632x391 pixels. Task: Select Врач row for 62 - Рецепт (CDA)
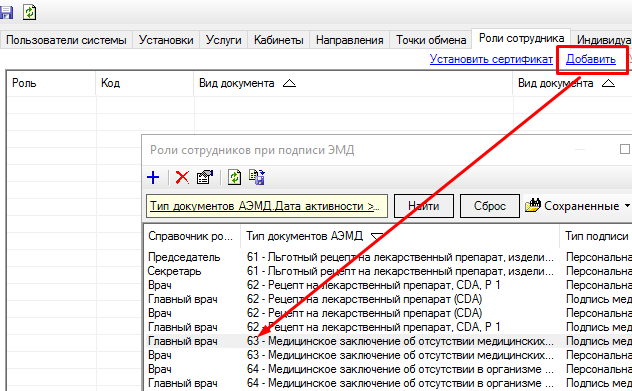[388, 313]
